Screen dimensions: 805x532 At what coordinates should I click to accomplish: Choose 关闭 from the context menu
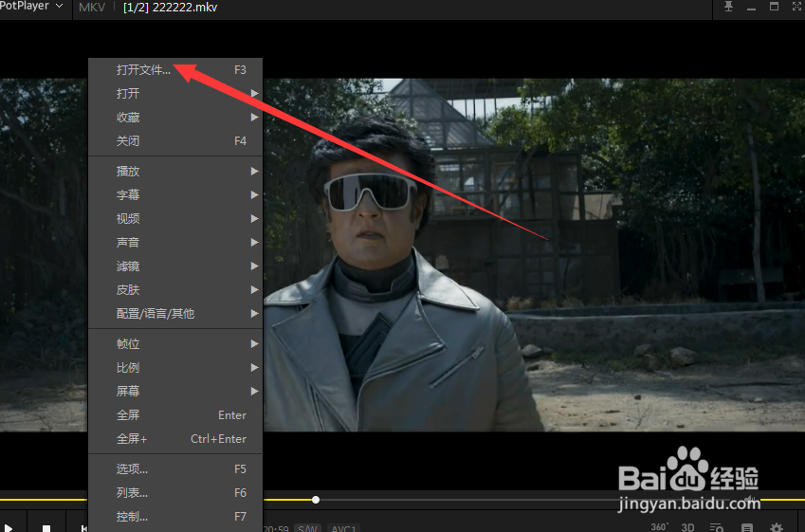175,140
